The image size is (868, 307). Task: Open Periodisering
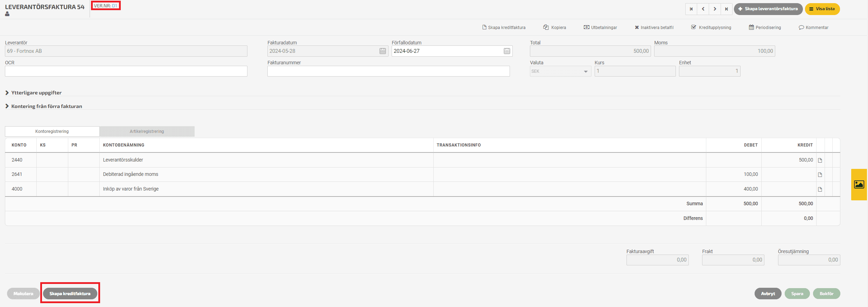tap(765, 28)
